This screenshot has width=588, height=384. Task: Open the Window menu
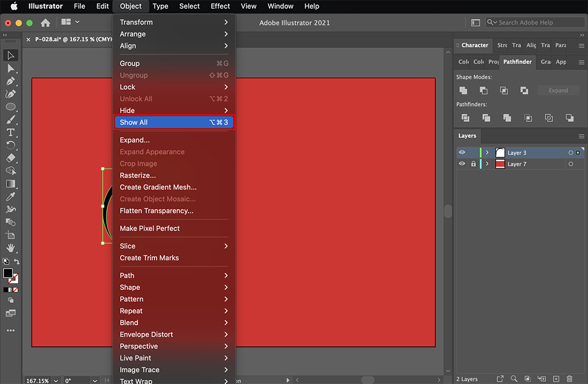280,6
